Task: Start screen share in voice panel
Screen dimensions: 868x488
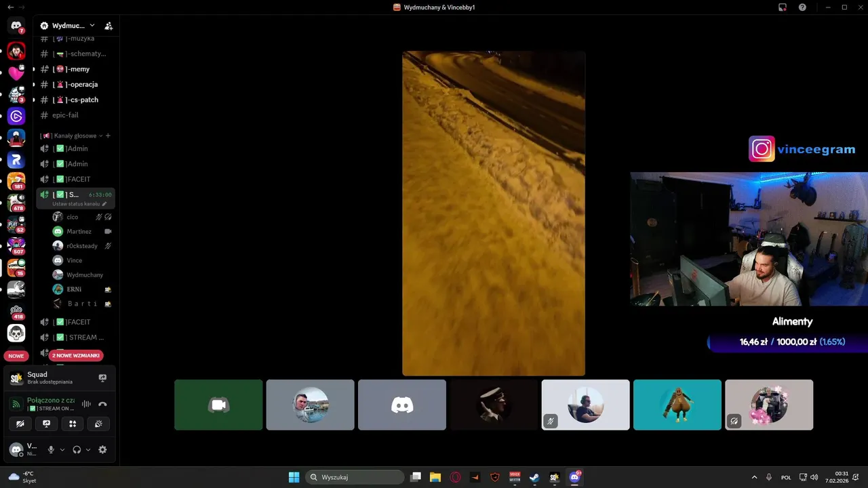Action: (46, 424)
